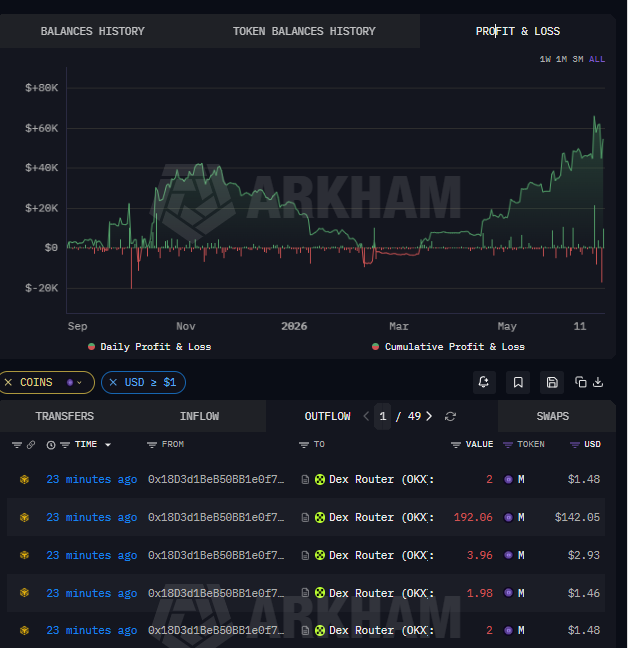The width and height of the screenshot is (631, 648).
Task: Remove the USD ≥ $1 filter
Action: [x=113, y=382]
